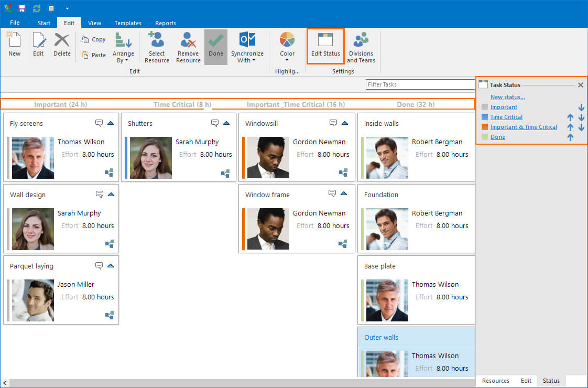The image size is (588, 388).
Task: Open comment icon on Shutters card
Action: [215, 123]
